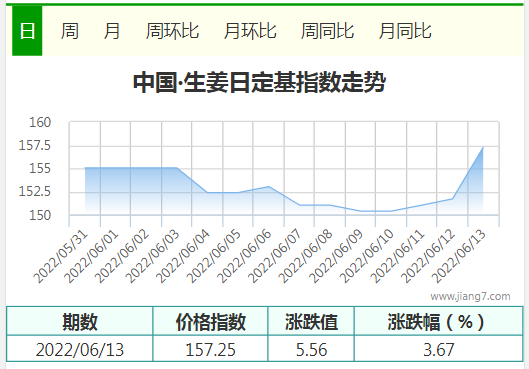The image size is (529, 369).
Task: Click the table cell 2022/06/13
Action: click(80, 349)
